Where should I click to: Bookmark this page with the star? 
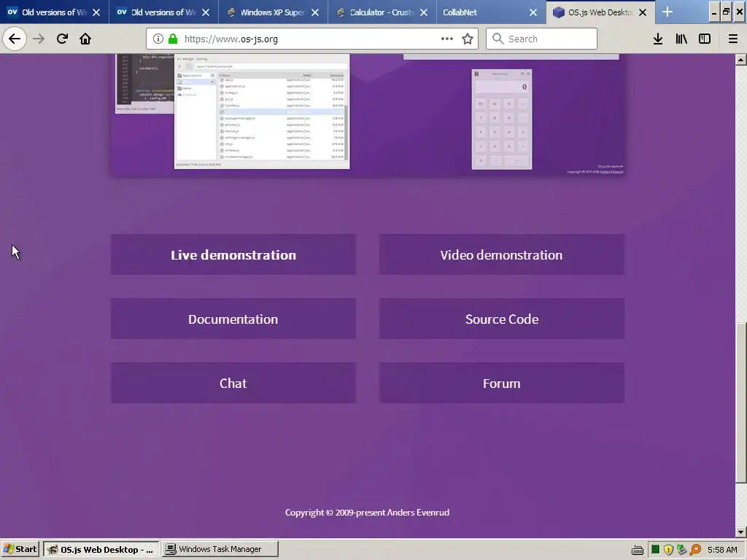tap(468, 39)
